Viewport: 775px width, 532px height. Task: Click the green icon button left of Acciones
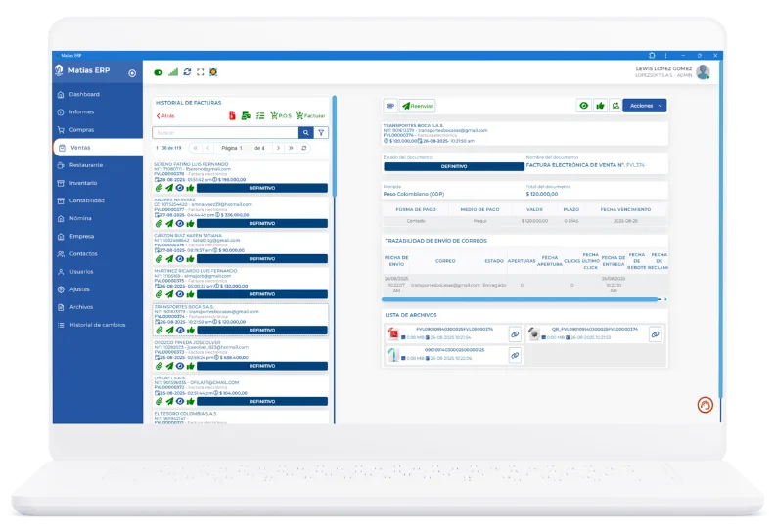pos(615,106)
